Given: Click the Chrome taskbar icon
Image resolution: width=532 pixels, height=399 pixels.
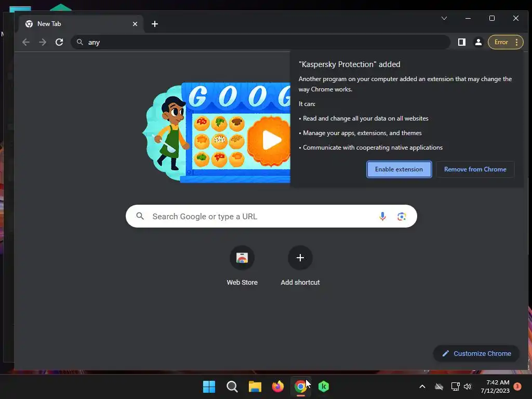Looking at the screenshot, I should (301, 387).
